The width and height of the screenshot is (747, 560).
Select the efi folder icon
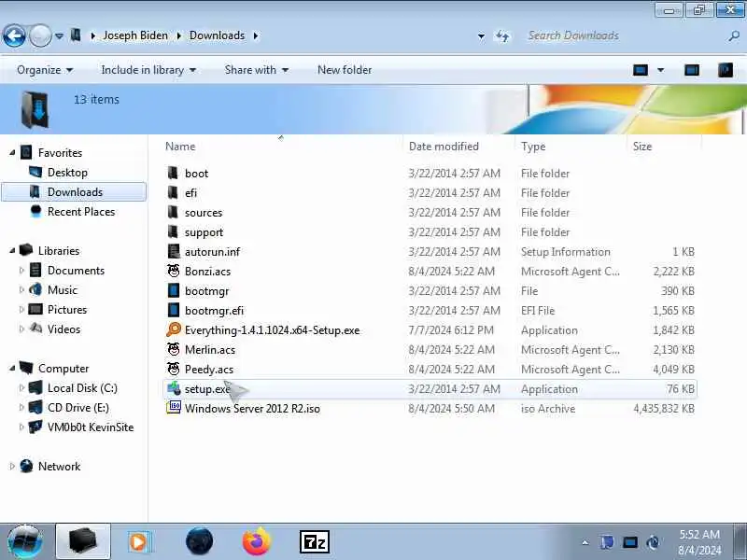point(174,192)
